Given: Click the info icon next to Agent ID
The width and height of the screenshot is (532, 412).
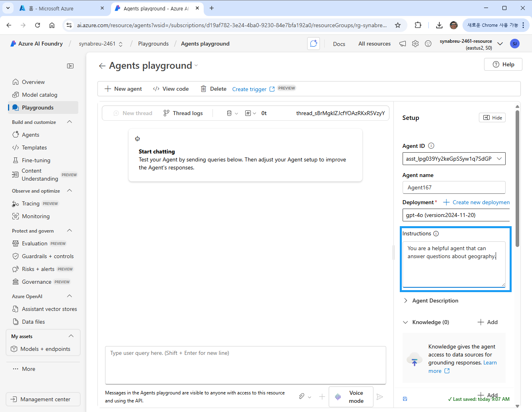Looking at the screenshot, I should 431,146.
